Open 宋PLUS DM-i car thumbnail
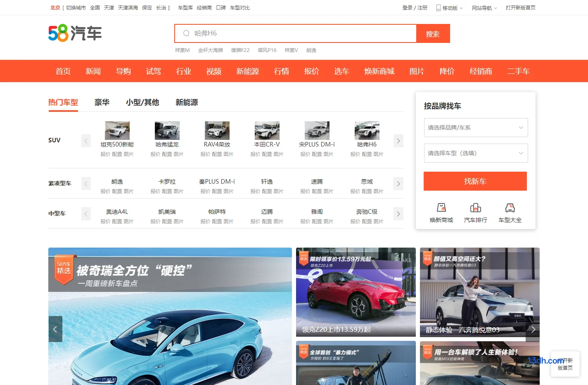 tap(317, 130)
